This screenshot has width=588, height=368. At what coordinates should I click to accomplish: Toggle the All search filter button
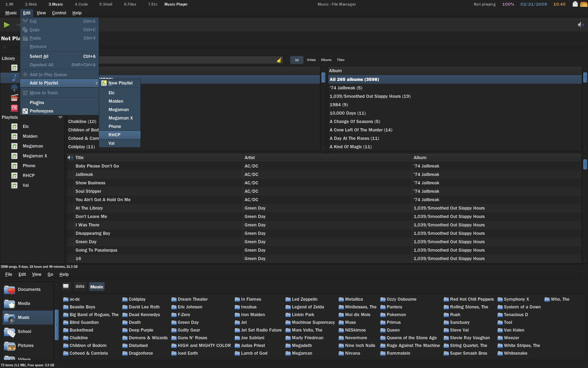click(x=297, y=60)
